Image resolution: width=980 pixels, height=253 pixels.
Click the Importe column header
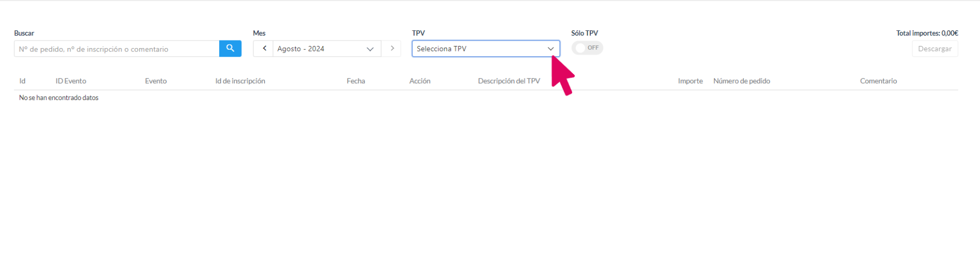[690, 81]
